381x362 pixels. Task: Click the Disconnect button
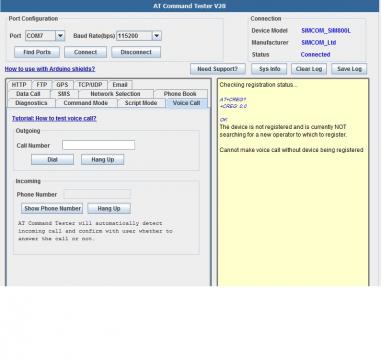click(136, 52)
